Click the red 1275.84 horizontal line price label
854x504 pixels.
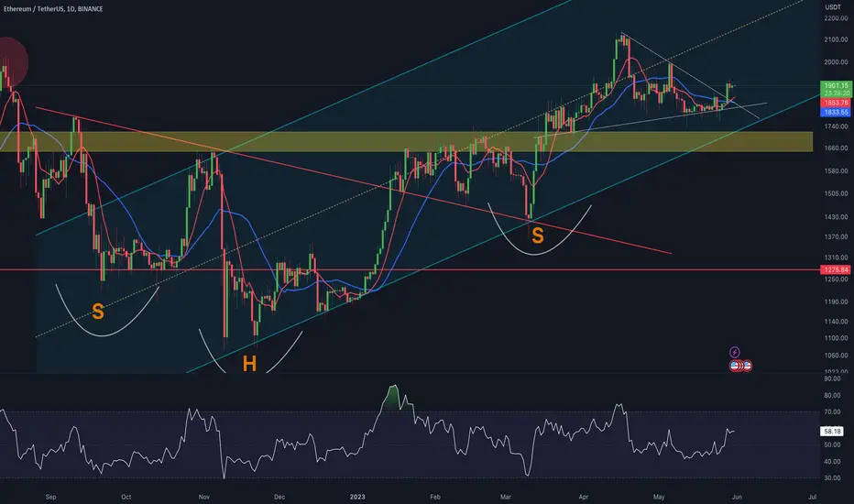(836, 269)
